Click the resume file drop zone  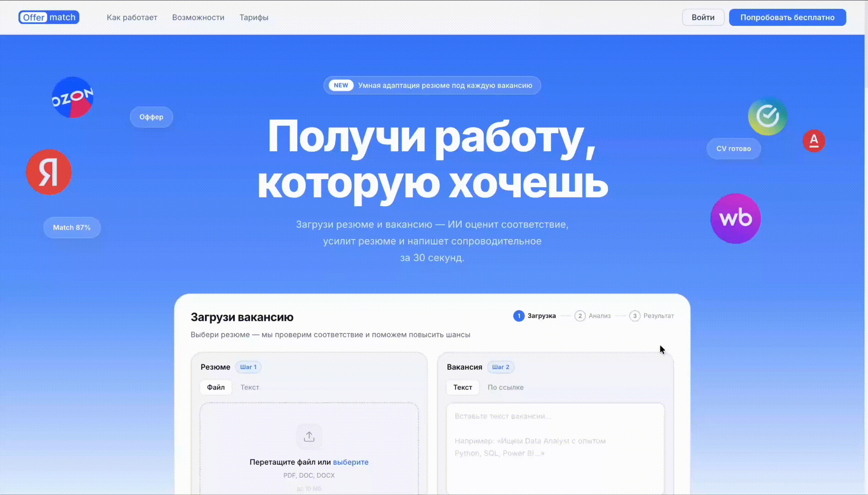[x=309, y=449]
